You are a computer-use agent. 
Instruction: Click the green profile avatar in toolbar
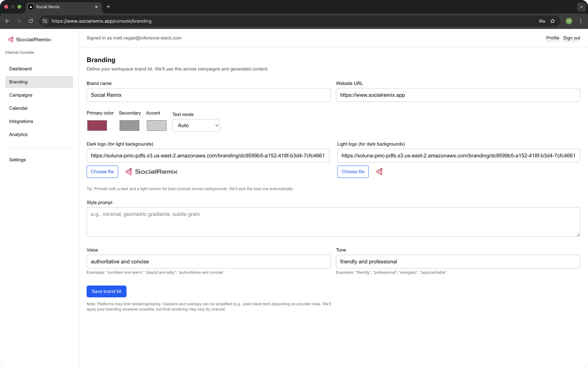point(569,21)
